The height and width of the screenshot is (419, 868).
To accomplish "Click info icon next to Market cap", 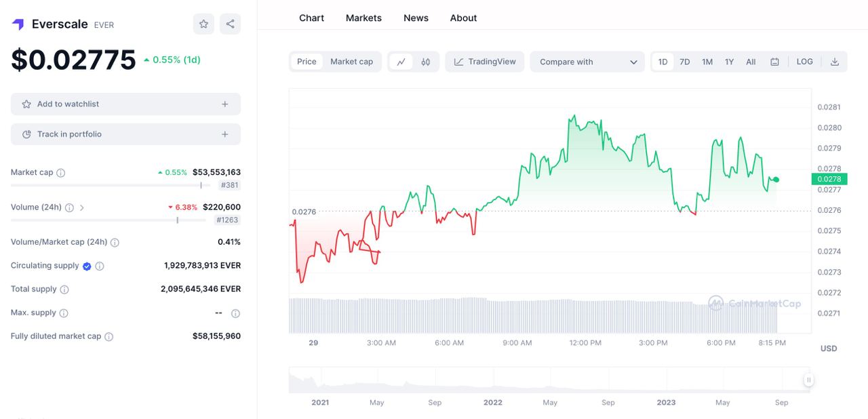I will pos(61,173).
